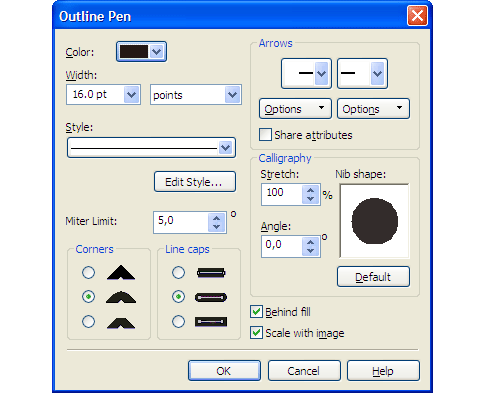485x393 pixels.
Task: Open the left arrow Options menu
Action: (295, 109)
